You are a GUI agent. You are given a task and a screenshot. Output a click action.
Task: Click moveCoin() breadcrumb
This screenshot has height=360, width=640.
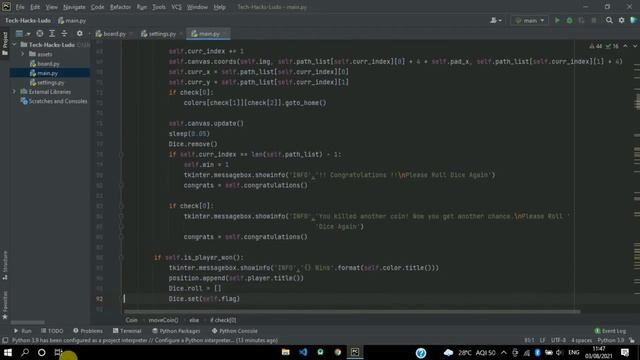coord(163,320)
